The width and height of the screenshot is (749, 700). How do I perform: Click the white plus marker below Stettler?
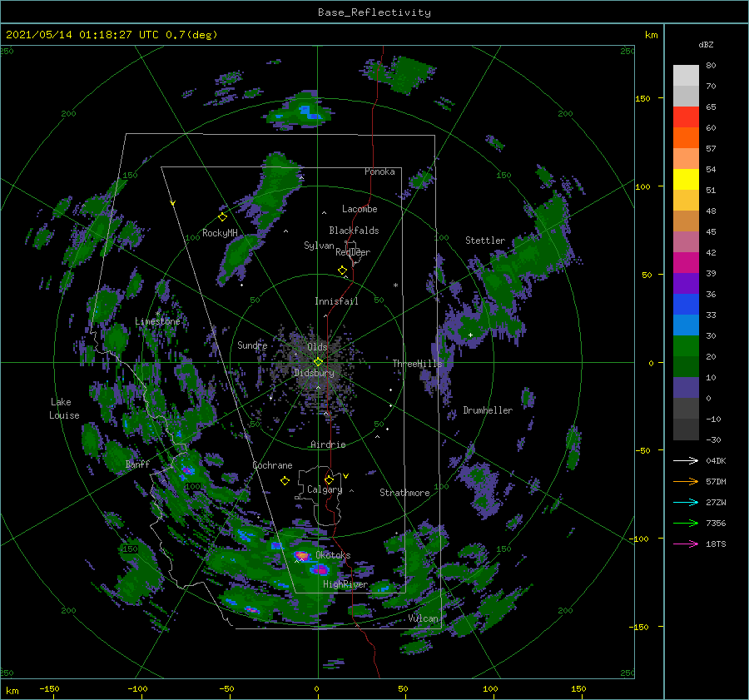tap(470, 335)
